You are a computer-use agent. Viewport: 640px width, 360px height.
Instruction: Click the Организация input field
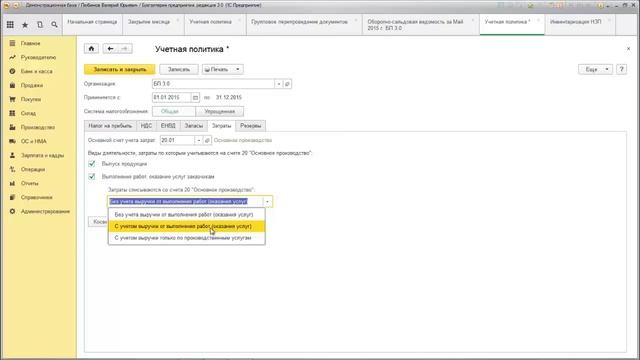click(213, 84)
